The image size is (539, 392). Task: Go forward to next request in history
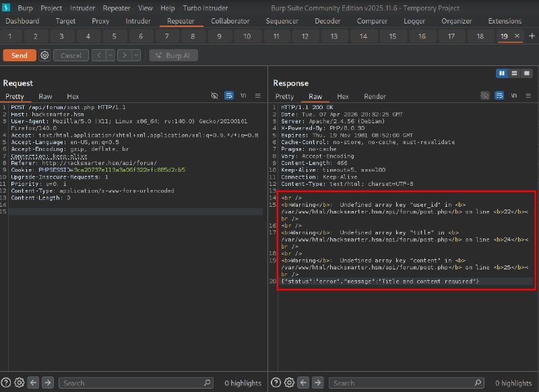point(125,55)
